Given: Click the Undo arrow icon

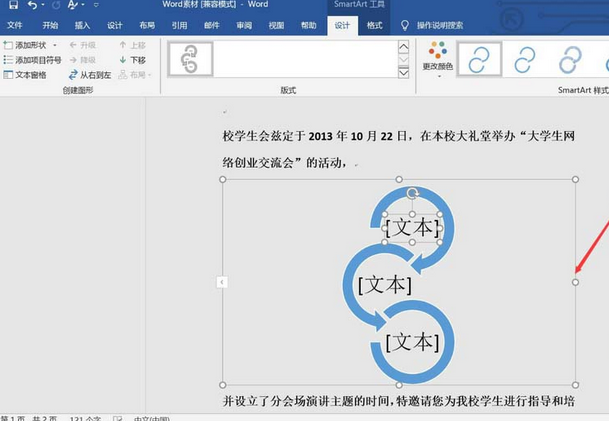Looking at the screenshot, I should coord(32,6).
